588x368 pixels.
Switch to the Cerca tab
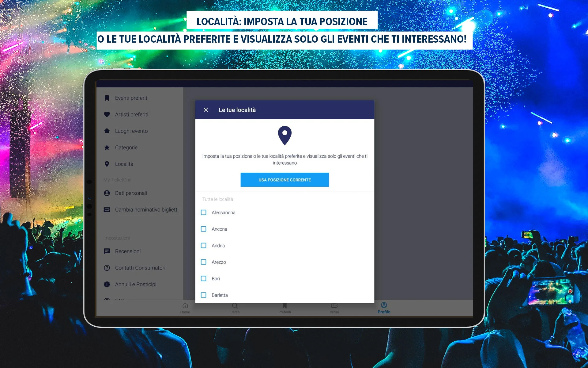235,308
